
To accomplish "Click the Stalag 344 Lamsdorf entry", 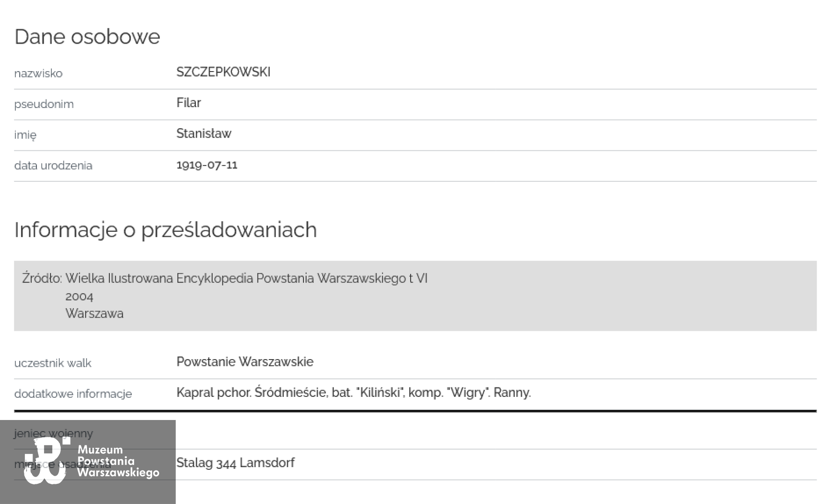I will pyautogui.click(x=235, y=463).
